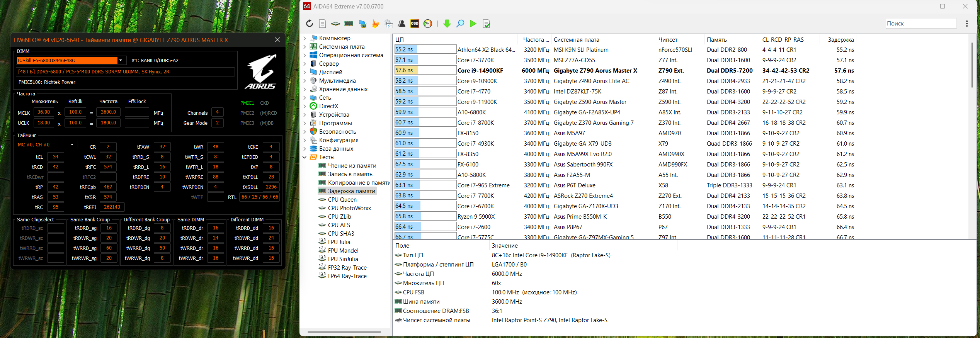Screen dimensions: 980x338
Task: Select the (M)DB tab in HWiNFO
Action: tap(267, 123)
